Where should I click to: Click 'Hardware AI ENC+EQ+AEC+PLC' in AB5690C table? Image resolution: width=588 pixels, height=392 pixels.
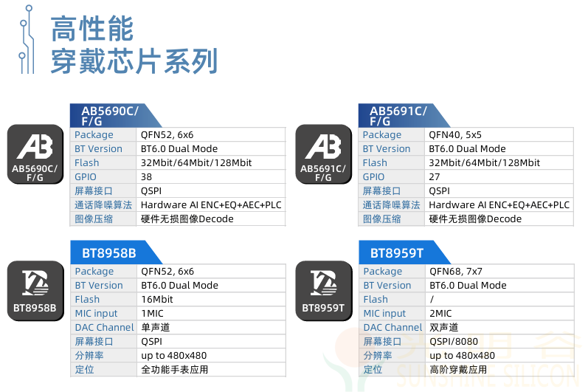point(211,204)
